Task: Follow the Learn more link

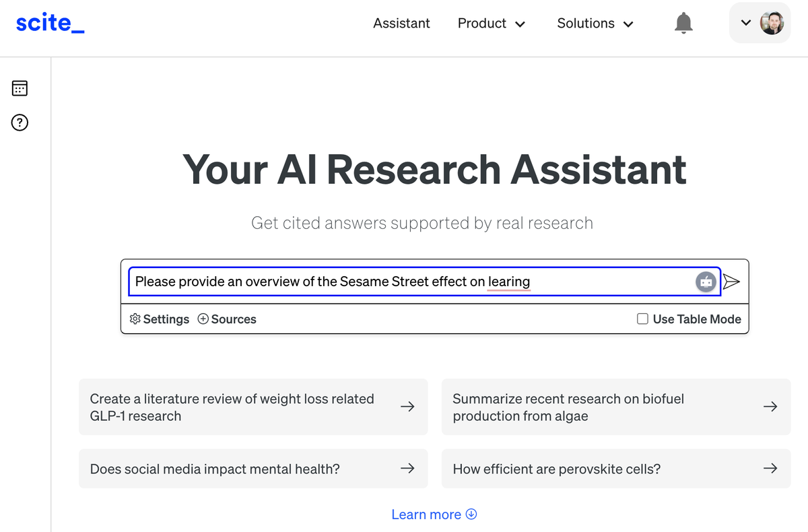Action: tap(434, 514)
